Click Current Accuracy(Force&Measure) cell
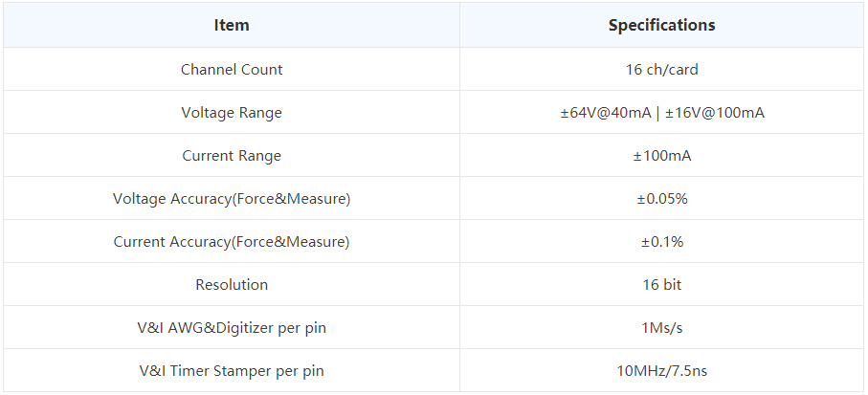This screenshot has width=868, height=395. click(x=232, y=242)
